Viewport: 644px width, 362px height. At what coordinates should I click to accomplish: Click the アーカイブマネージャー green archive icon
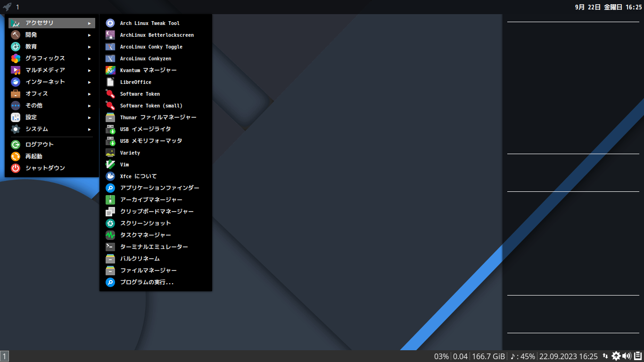coord(110,200)
